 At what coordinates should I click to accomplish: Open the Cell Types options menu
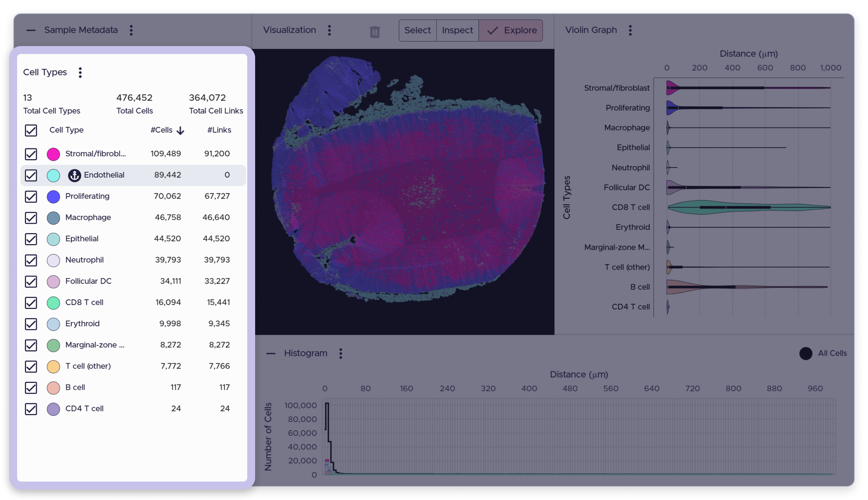pyautogui.click(x=80, y=72)
